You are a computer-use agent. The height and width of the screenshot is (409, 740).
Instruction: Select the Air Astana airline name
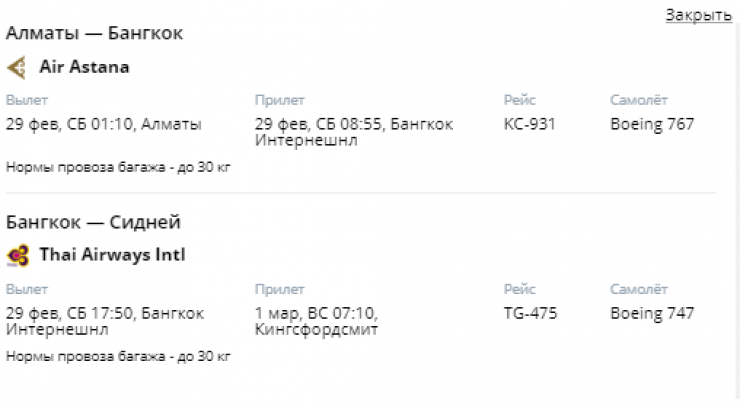(84, 68)
